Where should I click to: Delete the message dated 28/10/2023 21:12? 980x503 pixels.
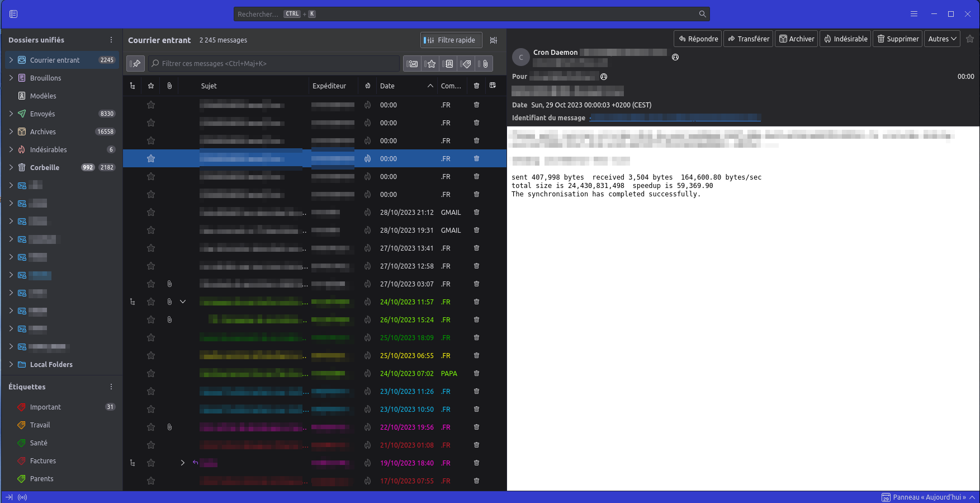pos(476,213)
